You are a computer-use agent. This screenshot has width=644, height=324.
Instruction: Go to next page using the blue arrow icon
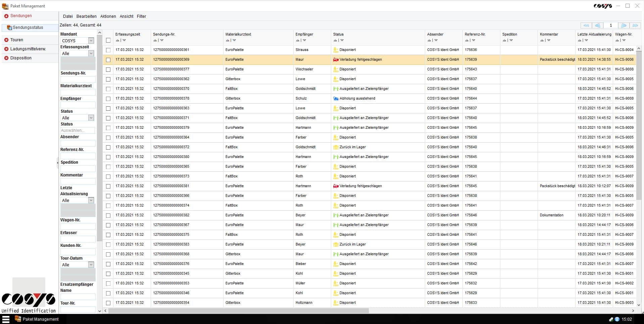coord(624,25)
